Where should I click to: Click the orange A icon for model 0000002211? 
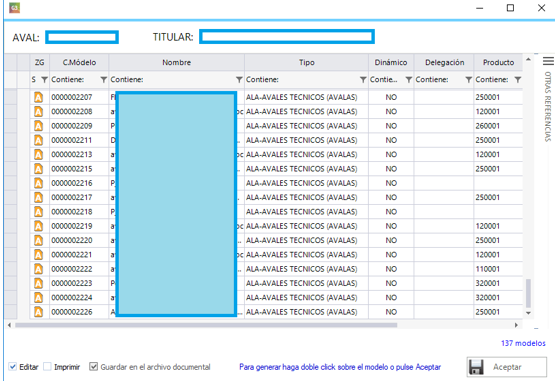click(38, 140)
